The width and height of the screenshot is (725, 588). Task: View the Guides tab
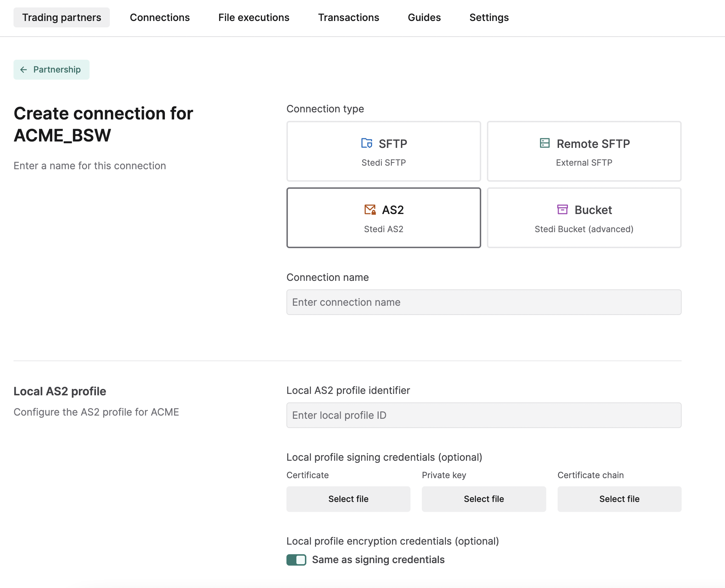[424, 17]
